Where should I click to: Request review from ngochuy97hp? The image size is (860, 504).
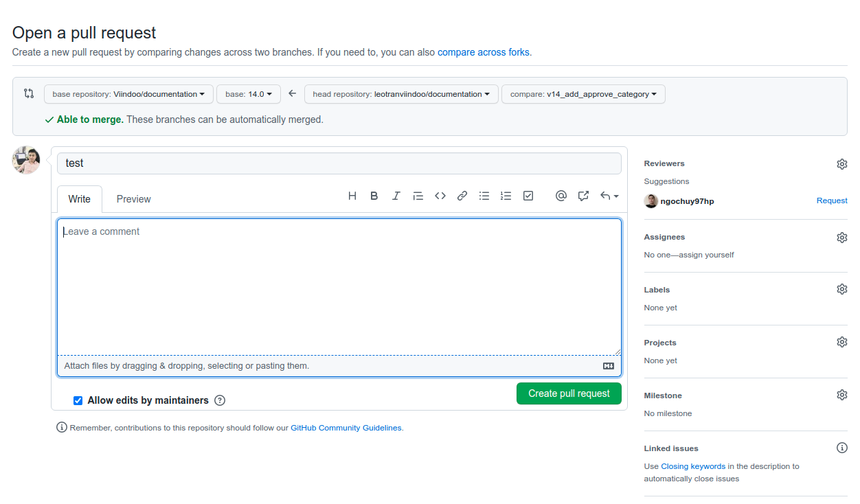831,201
